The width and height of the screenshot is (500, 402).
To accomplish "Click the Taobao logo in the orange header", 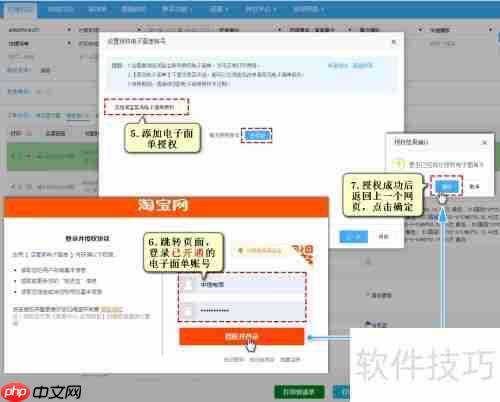I will (x=163, y=206).
